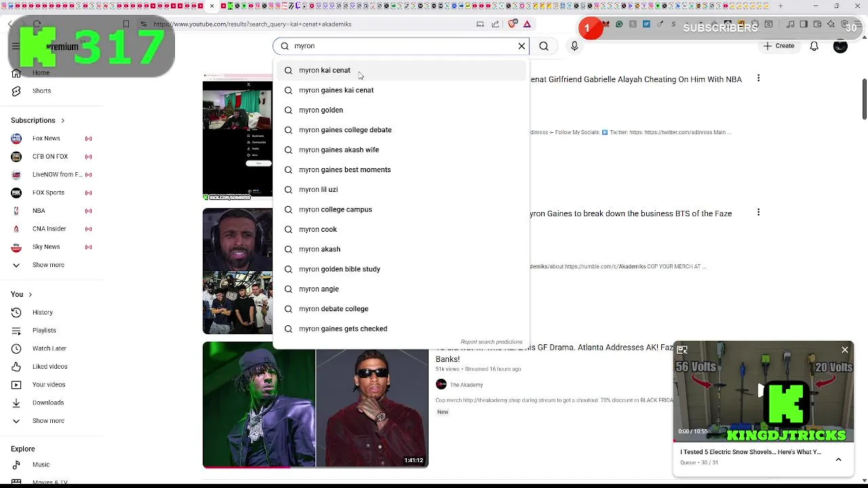Choose suggestion 'myron cook'
868x488 pixels.
(401, 229)
